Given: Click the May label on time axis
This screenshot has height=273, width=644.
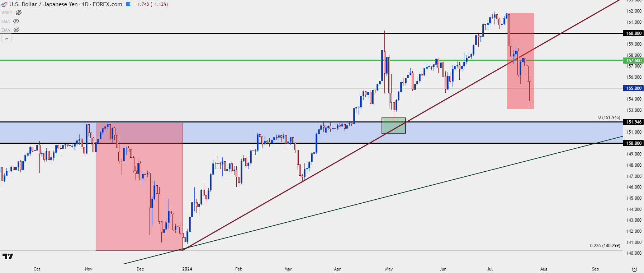Looking at the screenshot, I should [389, 269].
